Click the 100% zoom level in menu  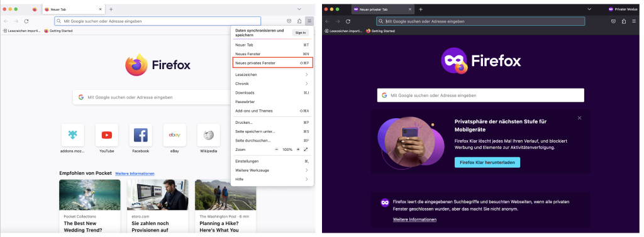287,150
